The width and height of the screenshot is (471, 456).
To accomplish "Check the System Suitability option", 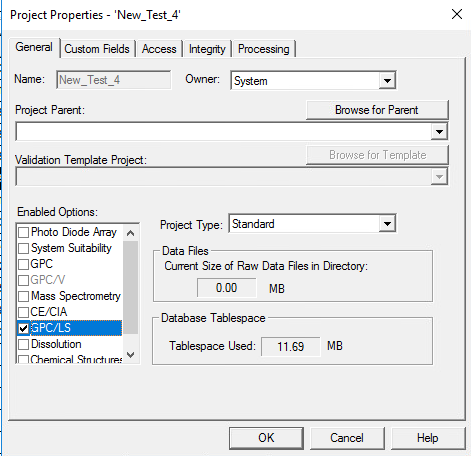I will (23, 248).
